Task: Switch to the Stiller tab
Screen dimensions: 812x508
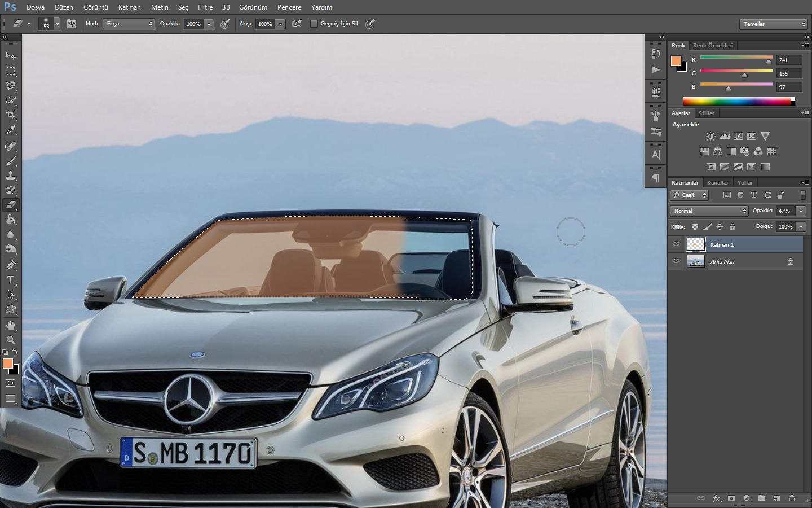Action: (706, 113)
